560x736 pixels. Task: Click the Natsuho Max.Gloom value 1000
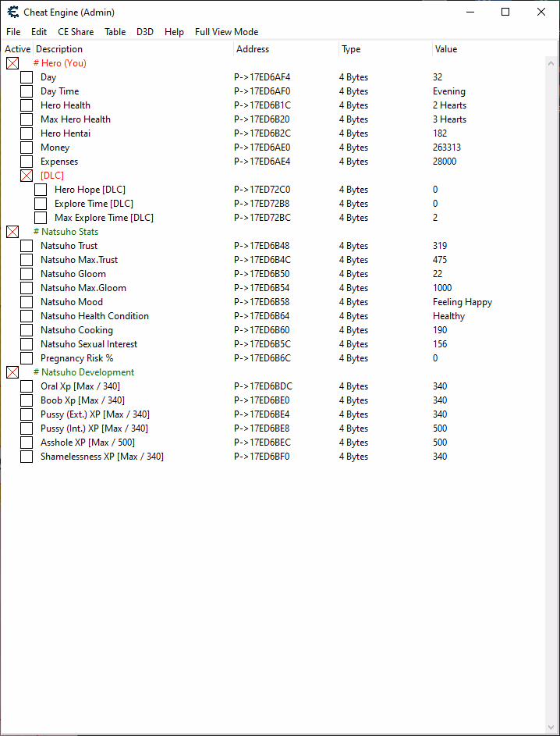coord(442,288)
